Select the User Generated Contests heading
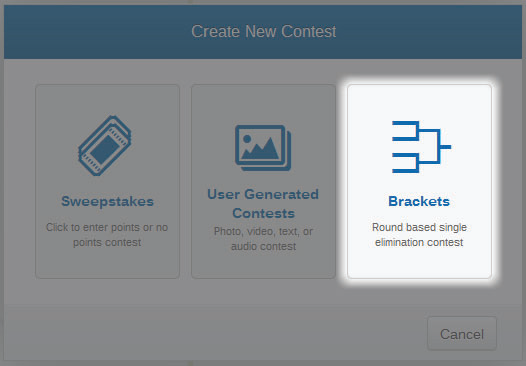 (263, 204)
